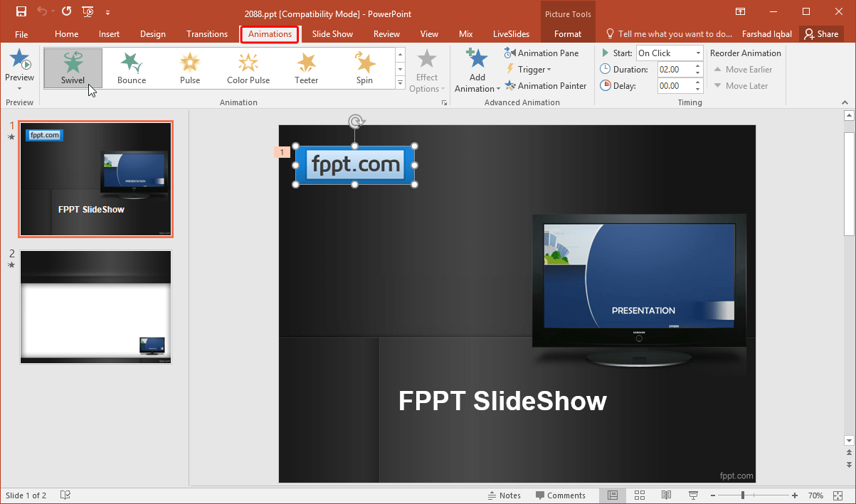Image resolution: width=856 pixels, height=504 pixels.
Task: Select the Swivel animation effect
Action: tap(73, 68)
